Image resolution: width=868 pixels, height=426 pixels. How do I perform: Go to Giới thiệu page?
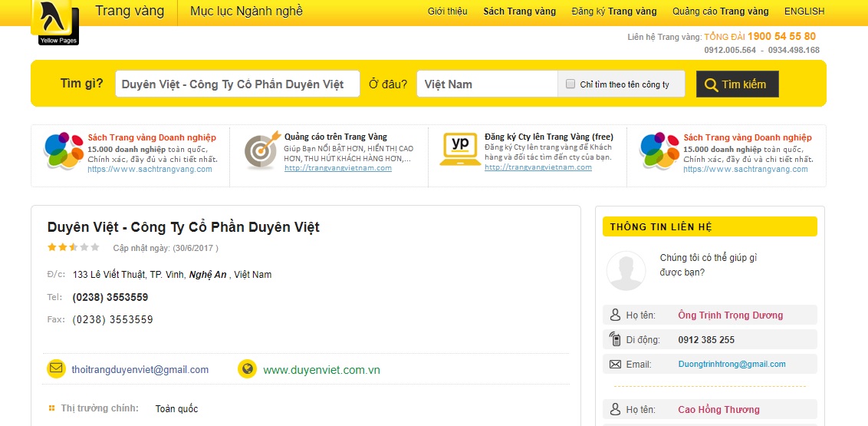[x=447, y=11]
